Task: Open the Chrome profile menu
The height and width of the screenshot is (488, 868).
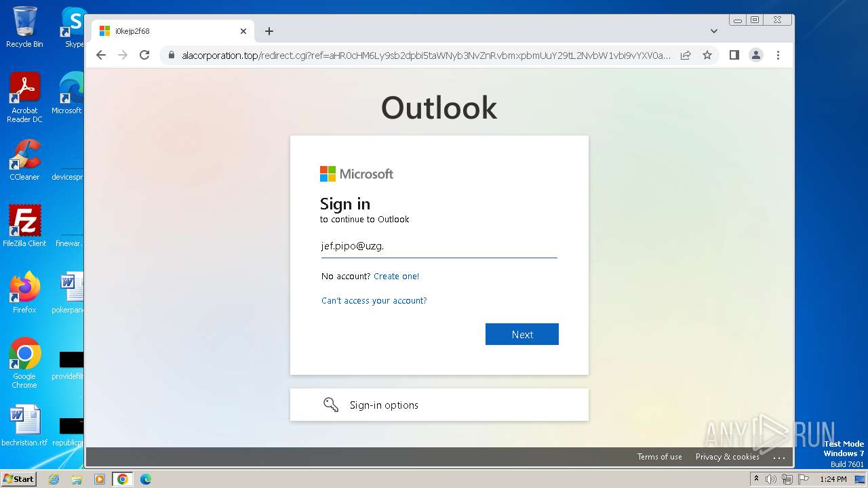Action: (756, 55)
